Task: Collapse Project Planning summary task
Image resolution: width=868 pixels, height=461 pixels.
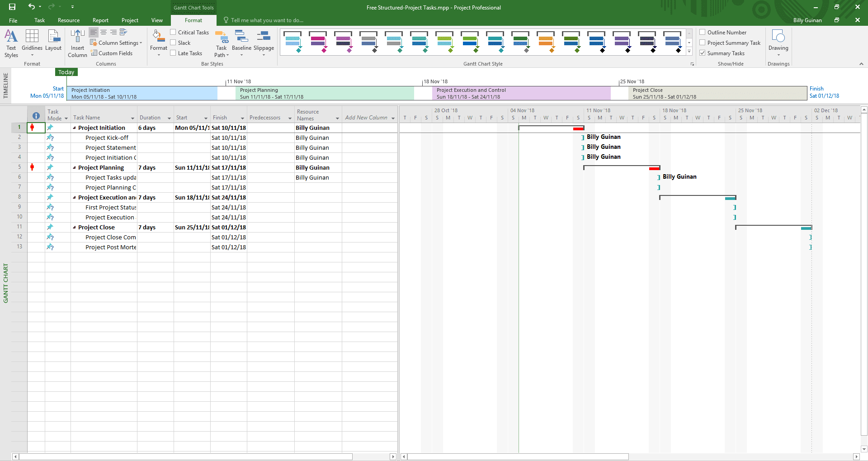Action: pyautogui.click(x=75, y=168)
